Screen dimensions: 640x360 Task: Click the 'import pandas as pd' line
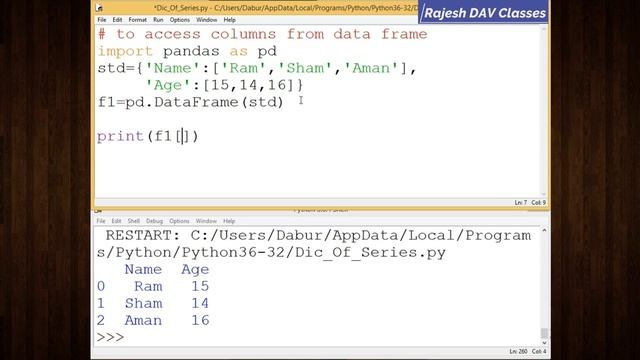tap(187, 51)
